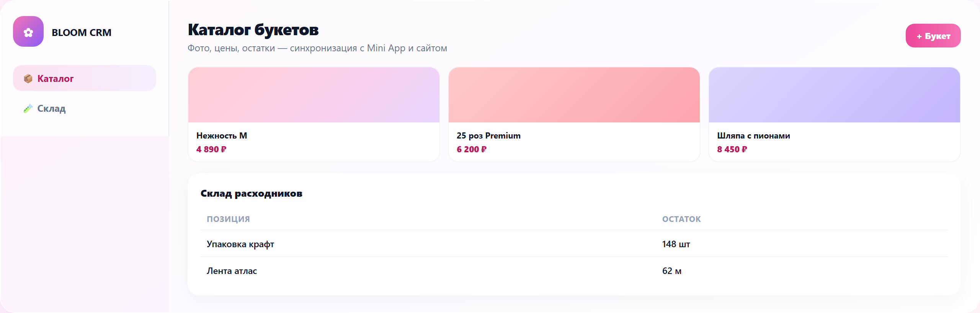Open the 25 роз Premium coral thumbnail
Image resolution: width=980 pixels, height=313 pixels.
pos(574,95)
